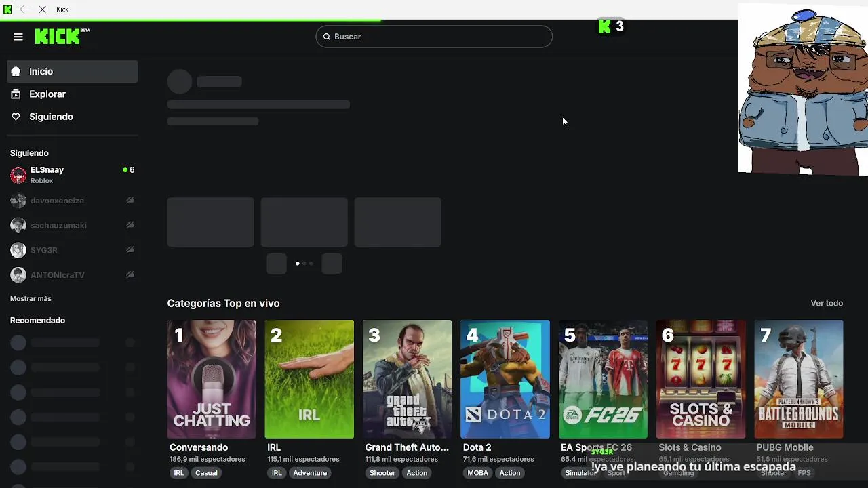Go to Inicio in sidebar
The height and width of the screenshot is (488, 868).
[x=73, y=71]
